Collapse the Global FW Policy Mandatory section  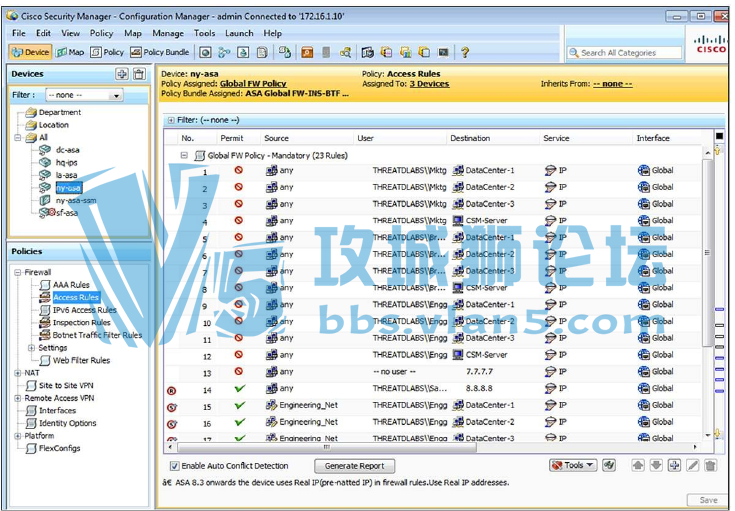pyautogui.click(x=184, y=155)
